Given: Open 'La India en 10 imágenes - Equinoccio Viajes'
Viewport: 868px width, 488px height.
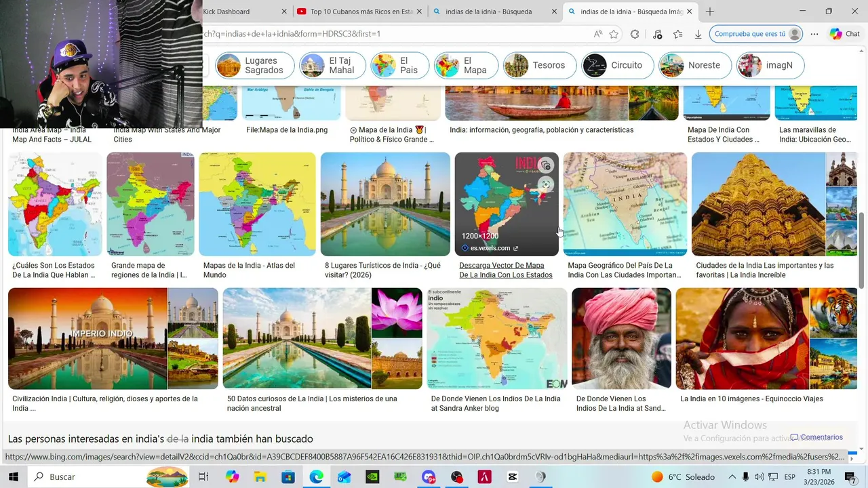Looking at the screenshot, I should coord(751,399).
